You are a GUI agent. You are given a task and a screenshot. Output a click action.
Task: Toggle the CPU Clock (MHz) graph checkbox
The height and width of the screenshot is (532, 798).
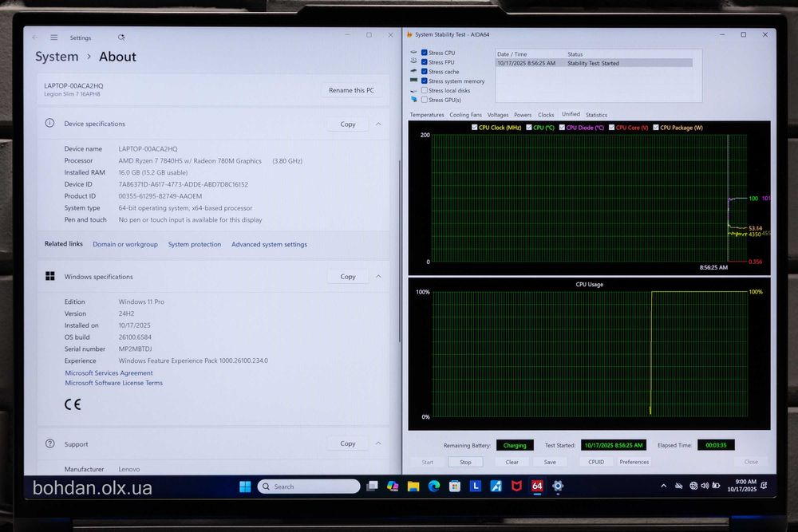(x=474, y=127)
